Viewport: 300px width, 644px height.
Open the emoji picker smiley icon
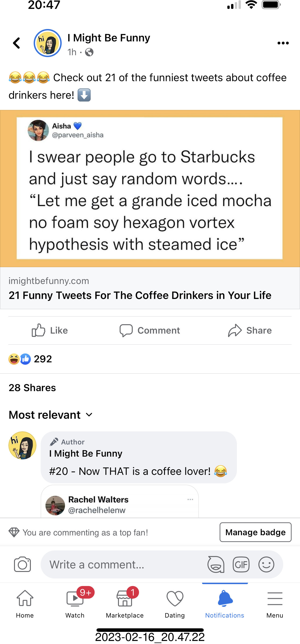click(266, 564)
